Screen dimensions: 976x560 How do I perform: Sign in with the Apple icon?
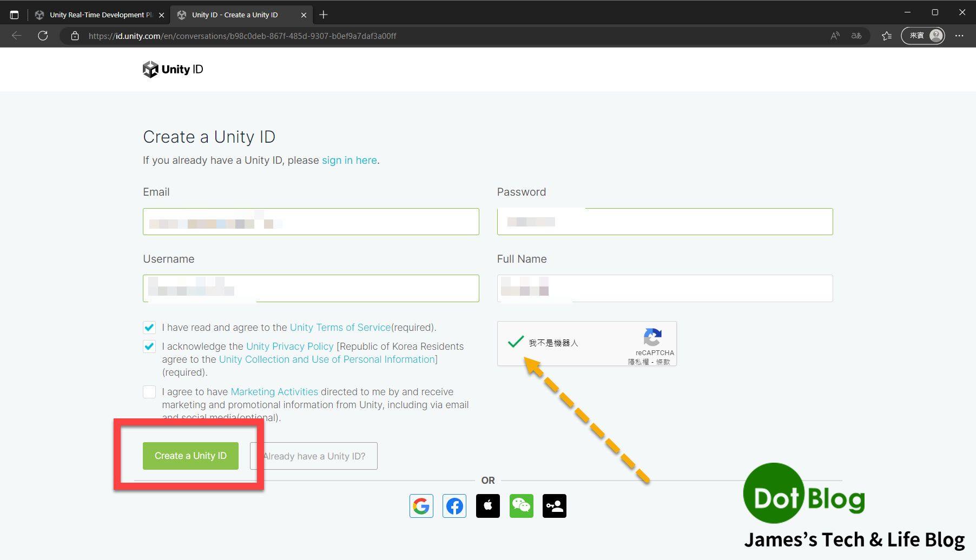click(487, 506)
